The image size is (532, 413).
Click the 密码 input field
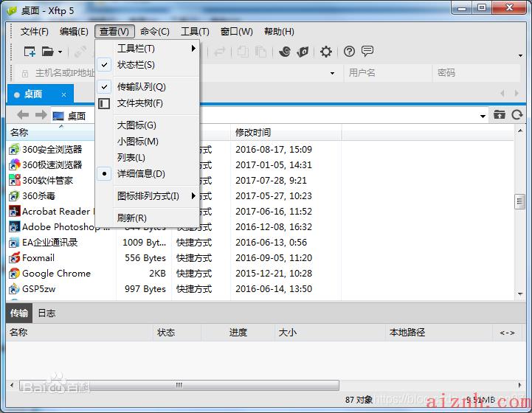point(477,72)
